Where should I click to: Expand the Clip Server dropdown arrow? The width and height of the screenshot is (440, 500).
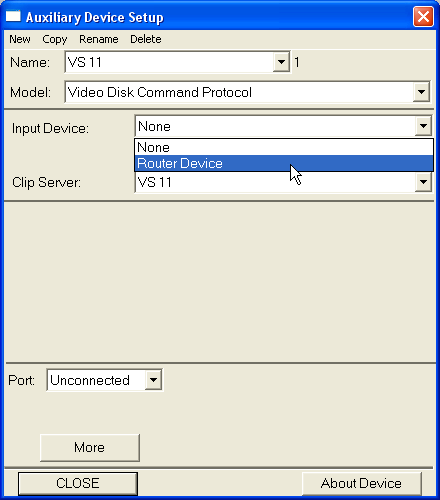tap(423, 182)
